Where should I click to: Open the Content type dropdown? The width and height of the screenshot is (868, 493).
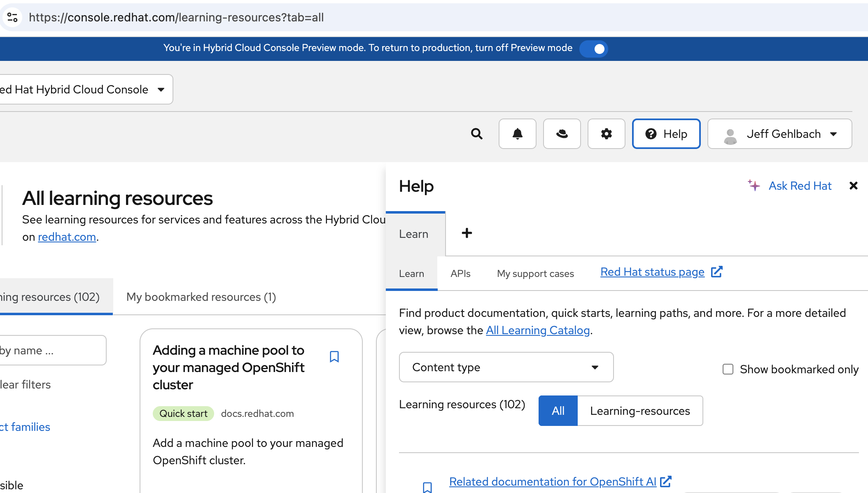(x=506, y=367)
